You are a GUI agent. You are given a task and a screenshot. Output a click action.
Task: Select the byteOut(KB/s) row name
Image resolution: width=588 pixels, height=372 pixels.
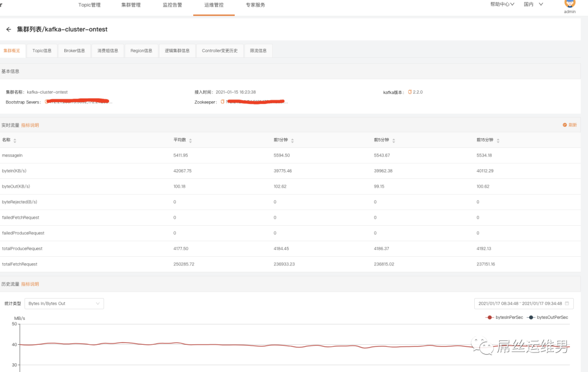(16, 186)
